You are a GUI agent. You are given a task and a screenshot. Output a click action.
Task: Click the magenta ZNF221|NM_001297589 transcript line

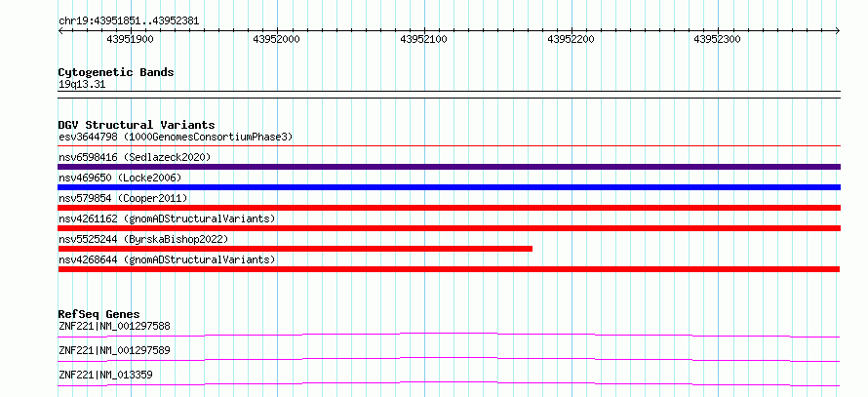point(449,359)
